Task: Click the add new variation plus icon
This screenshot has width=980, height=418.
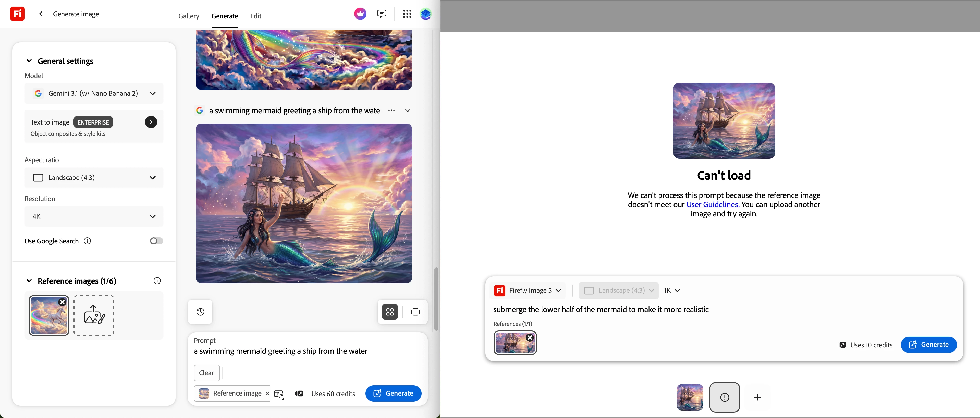Action: [757, 397]
